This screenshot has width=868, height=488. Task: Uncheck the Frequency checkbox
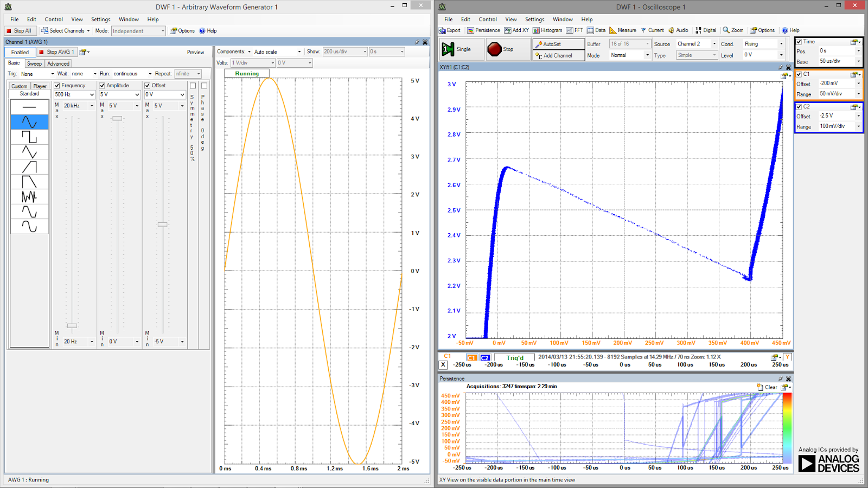pos(58,85)
